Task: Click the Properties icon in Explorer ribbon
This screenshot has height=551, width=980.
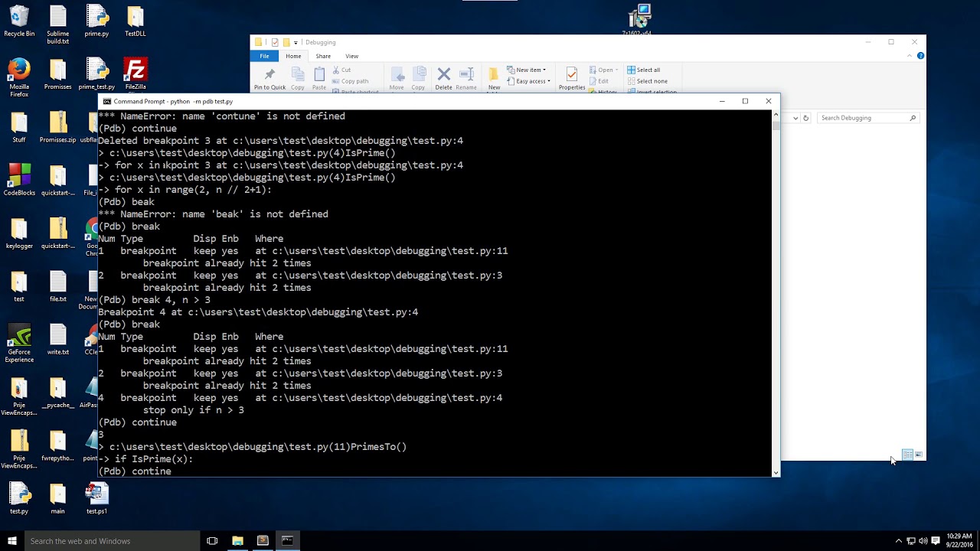Action: (572, 79)
